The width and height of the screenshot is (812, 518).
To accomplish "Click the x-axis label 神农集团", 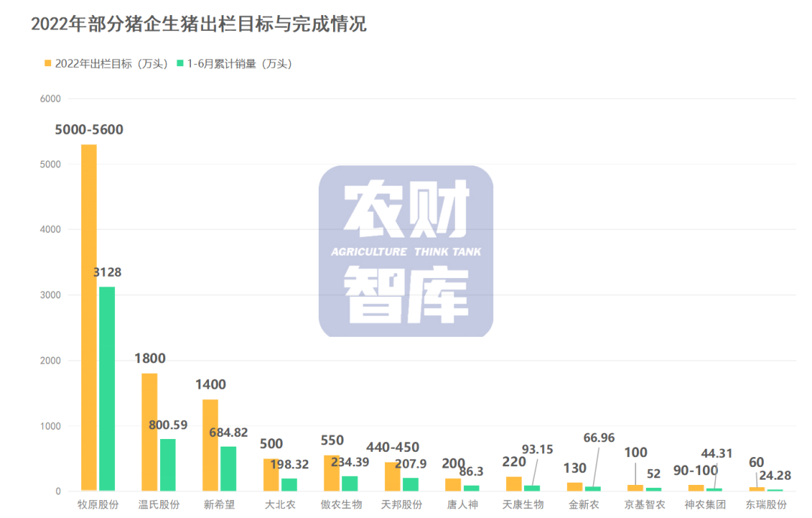I will point(705,504).
